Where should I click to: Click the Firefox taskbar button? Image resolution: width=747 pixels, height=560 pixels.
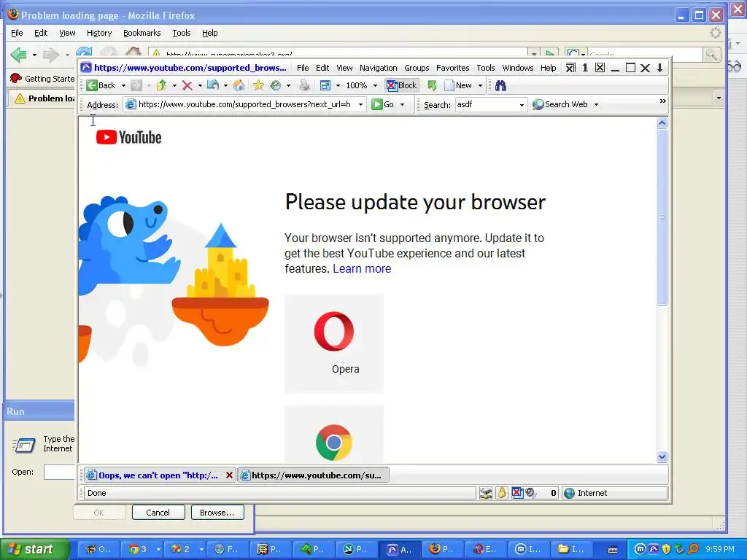point(441,549)
